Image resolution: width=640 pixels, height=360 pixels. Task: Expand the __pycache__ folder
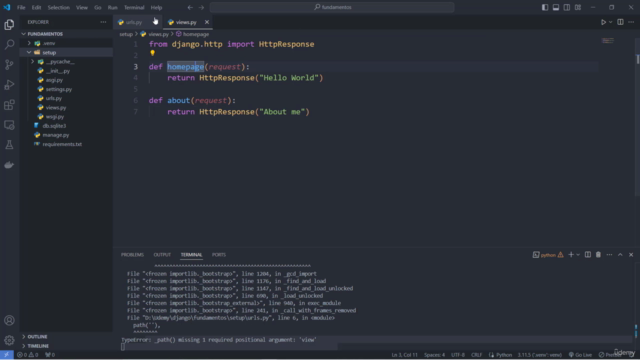click(33, 62)
